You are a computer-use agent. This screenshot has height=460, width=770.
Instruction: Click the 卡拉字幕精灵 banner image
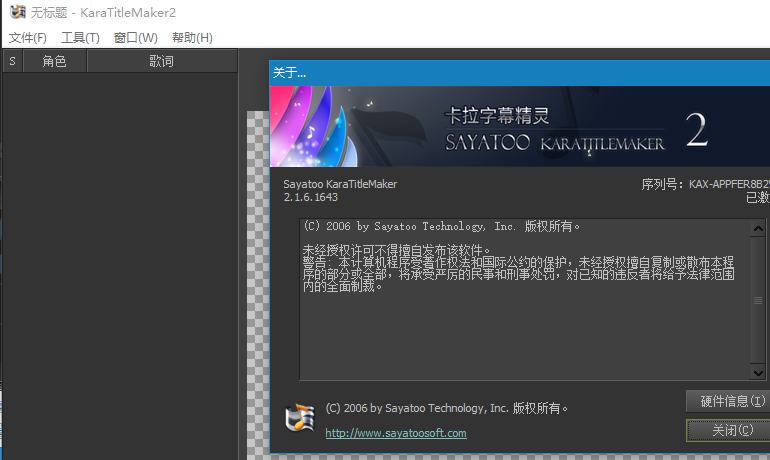(520, 127)
